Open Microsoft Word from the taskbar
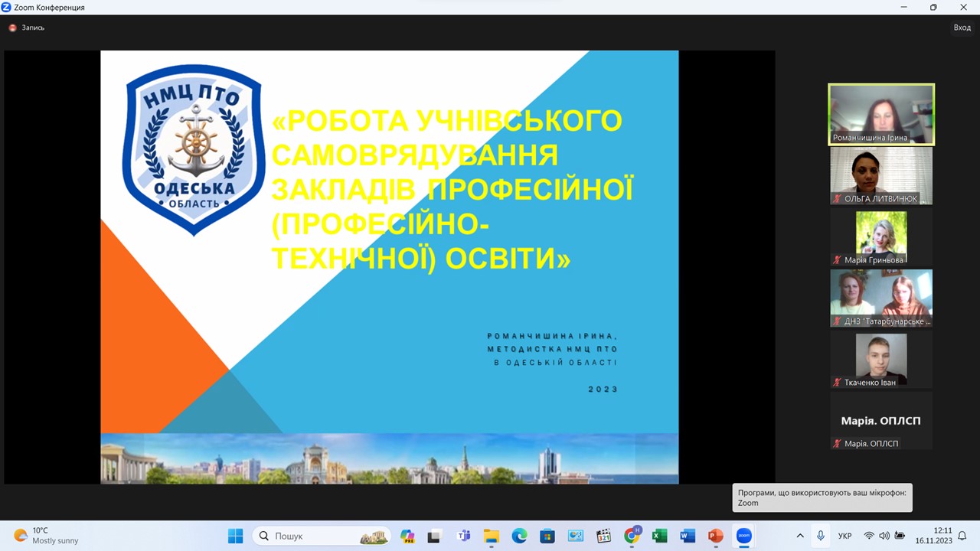This screenshot has width=980, height=551. click(688, 536)
